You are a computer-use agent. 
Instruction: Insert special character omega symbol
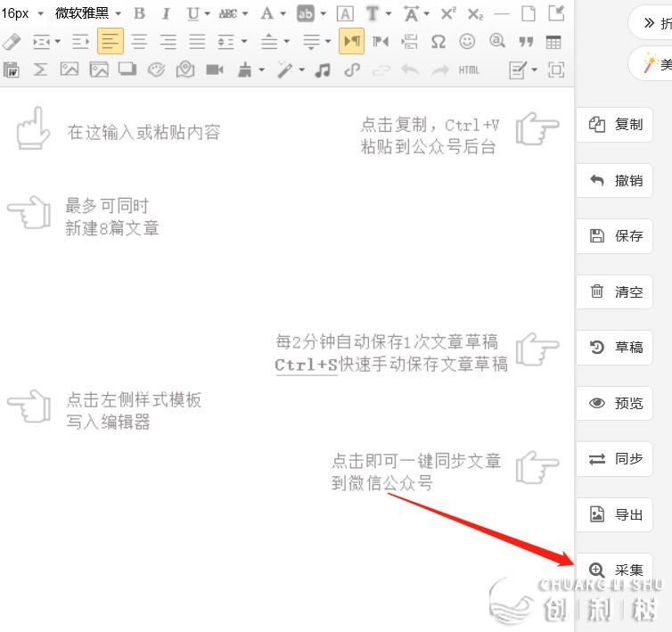point(438,42)
